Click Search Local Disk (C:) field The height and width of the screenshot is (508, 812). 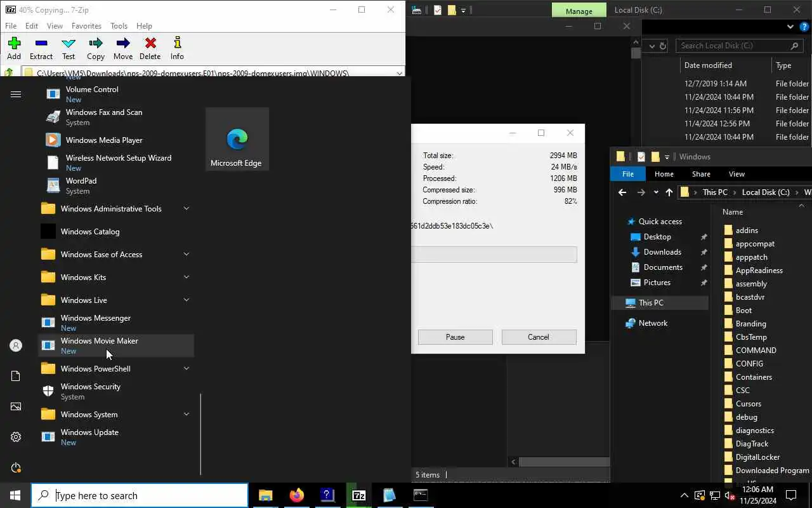tap(739, 46)
